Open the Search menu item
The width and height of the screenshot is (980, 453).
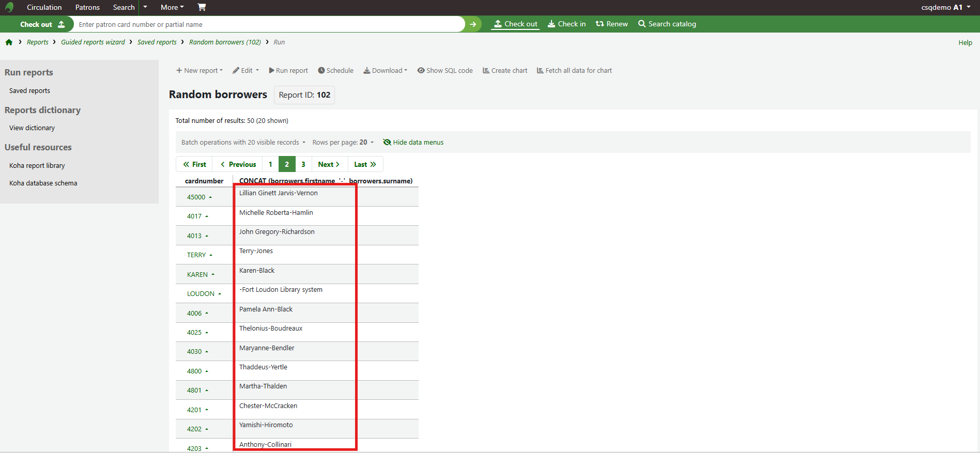click(124, 7)
